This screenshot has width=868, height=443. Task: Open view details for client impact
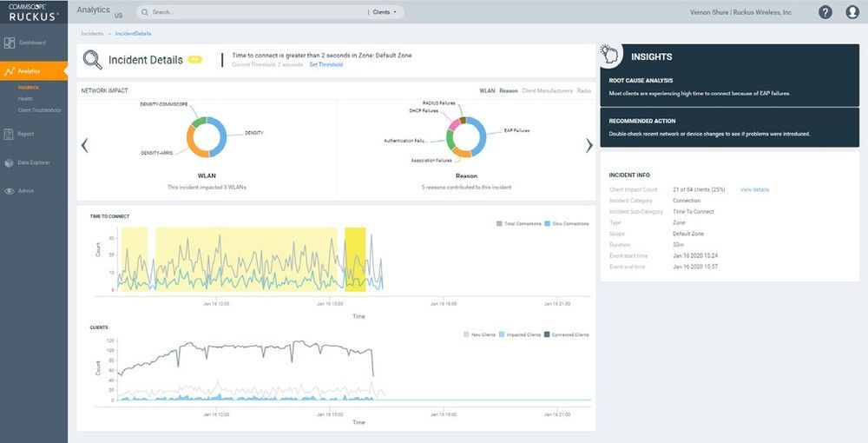tap(754, 189)
